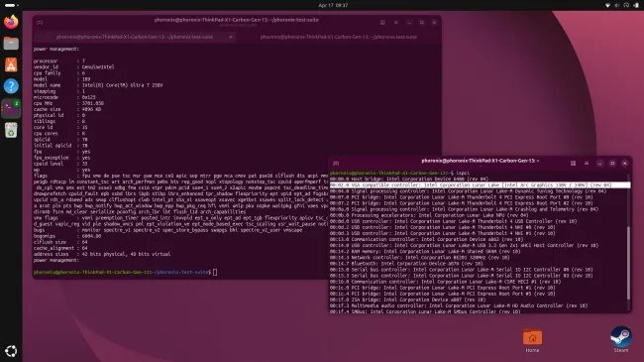The height and width of the screenshot is (362, 644).
Task: Click the battery icon in the top bar
Action: (x=637, y=5)
